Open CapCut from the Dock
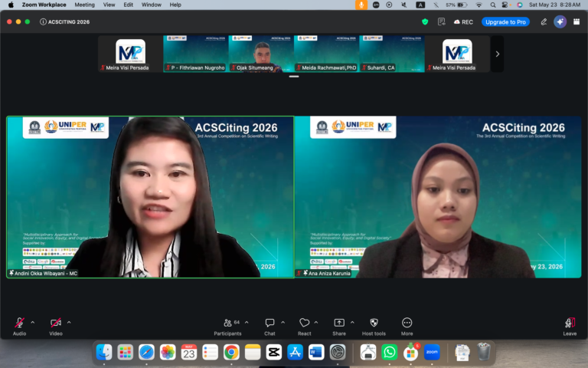This screenshot has height=368, width=588. coord(274,352)
